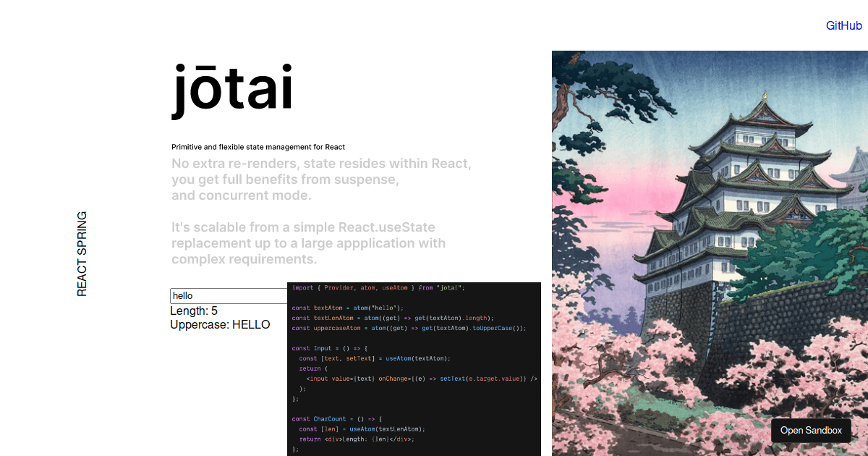Open the GitHub link

click(843, 25)
